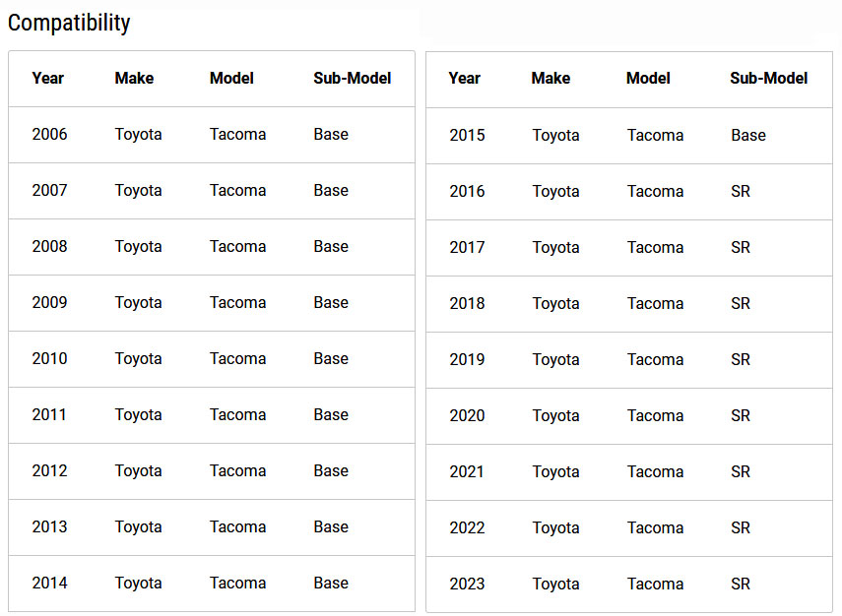Image resolution: width=842 pixels, height=616 pixels.
Task: Click Base in the 2012 row
Action: tap(331, 470)
